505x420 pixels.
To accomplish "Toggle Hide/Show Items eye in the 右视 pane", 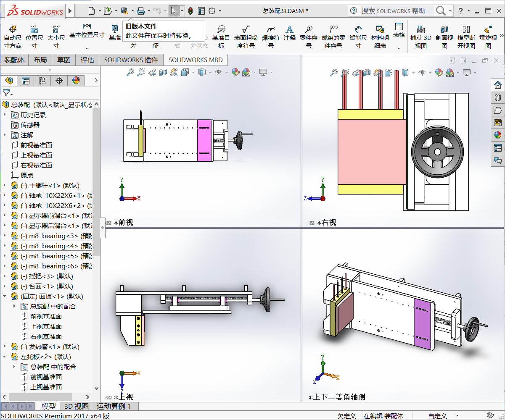I will pos(422,72).
